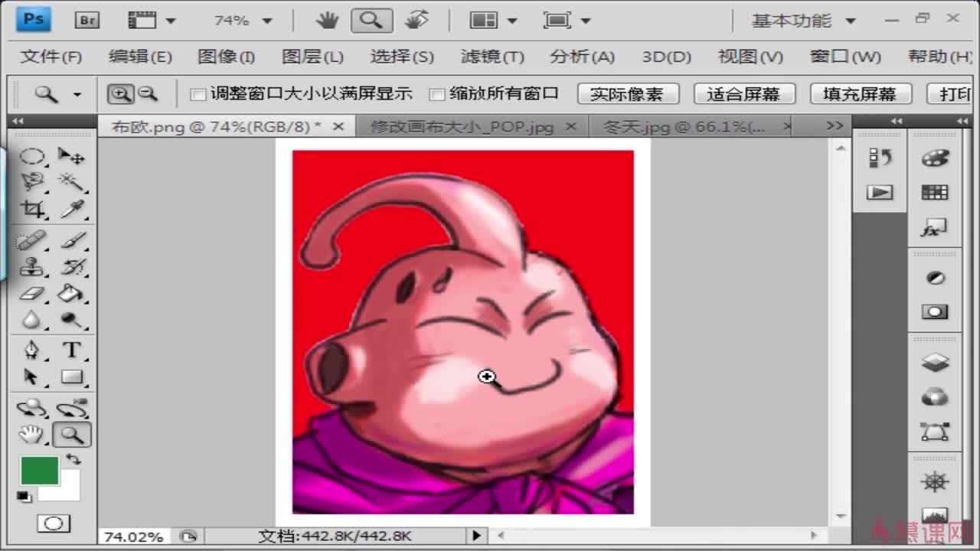Screen dimensions: 980x551
Task: Expand the toolbox with its top double arrow
Action: [18, 122]
